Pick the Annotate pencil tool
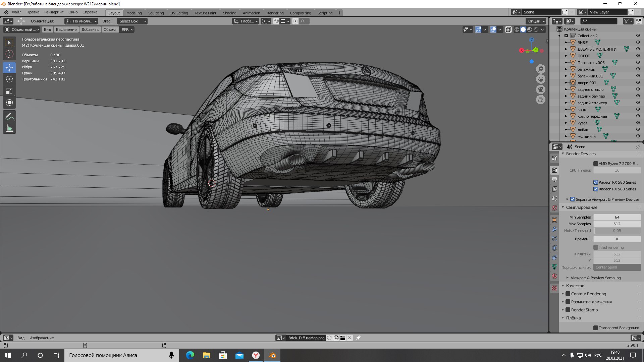Image resolution: width=644 pixels, height=362 pixels. pyautogui.click(x=9, y=116)
